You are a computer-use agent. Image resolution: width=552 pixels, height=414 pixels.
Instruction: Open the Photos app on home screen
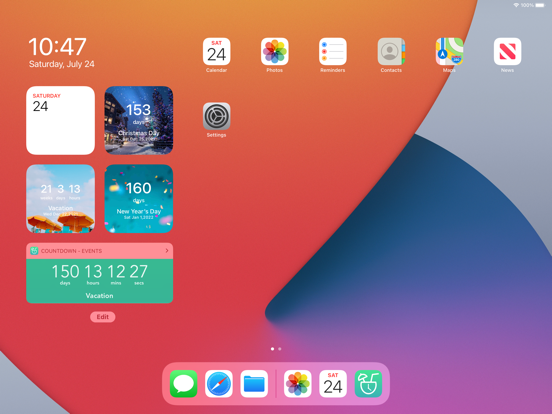click(x=275, y=52)
